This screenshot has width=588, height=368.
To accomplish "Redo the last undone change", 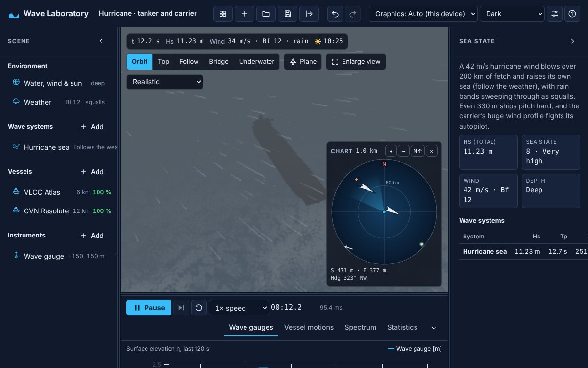I will tap(353, 14).
